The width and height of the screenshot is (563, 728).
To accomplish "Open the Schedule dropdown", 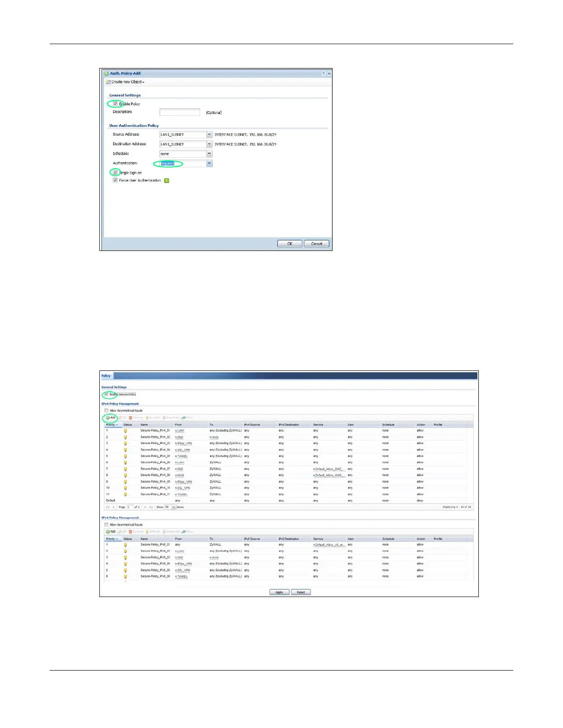I will click(x=209, y=154).
